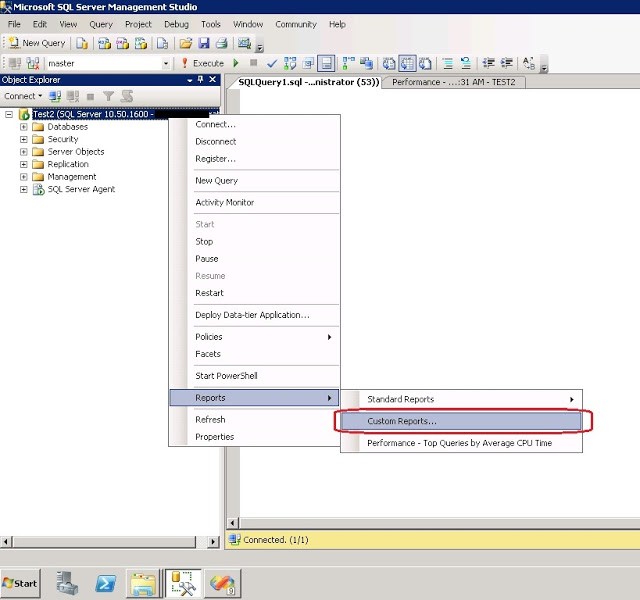Screen dimensions: 640x600
Task: Open Windows PowerShell from the taskbar
Action: coord(105,583)
